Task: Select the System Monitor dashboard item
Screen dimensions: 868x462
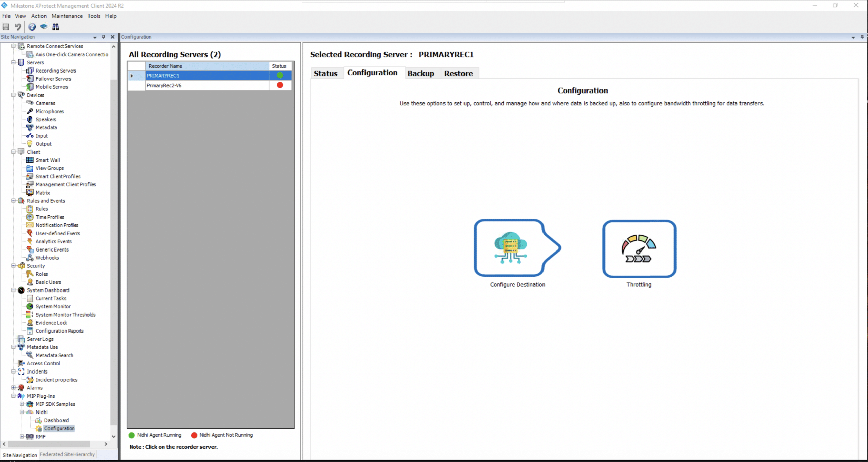Action: tap(53, 306)
